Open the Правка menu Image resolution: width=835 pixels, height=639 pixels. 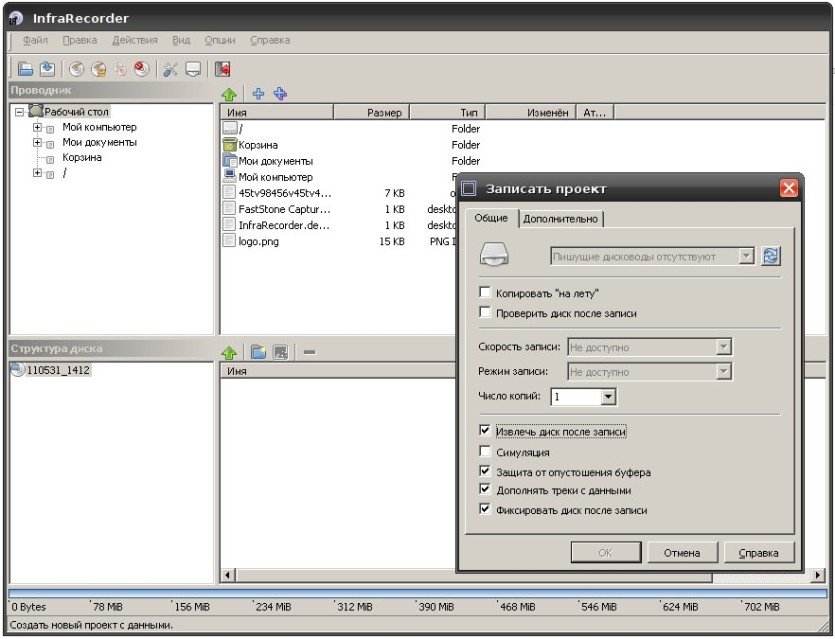79,40
